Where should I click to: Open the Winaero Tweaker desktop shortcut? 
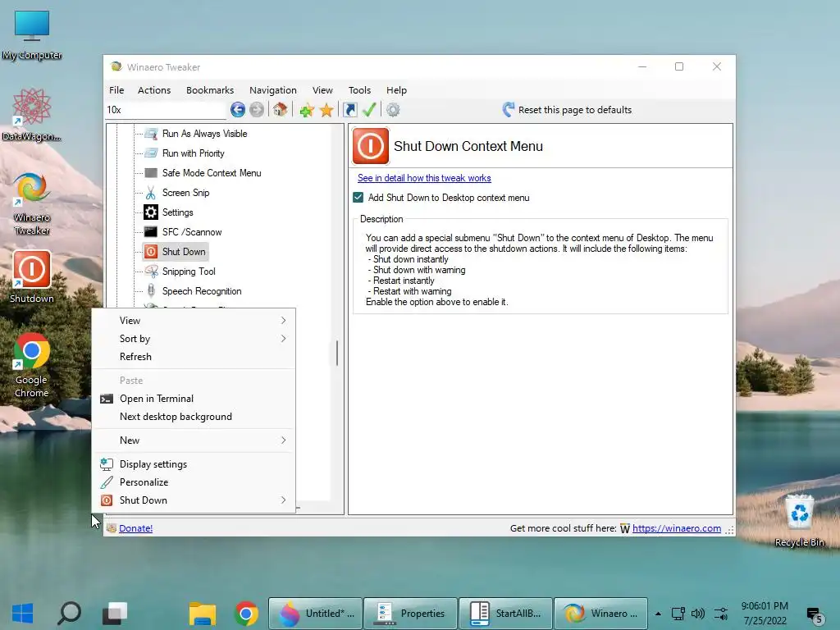click(32, 204)
